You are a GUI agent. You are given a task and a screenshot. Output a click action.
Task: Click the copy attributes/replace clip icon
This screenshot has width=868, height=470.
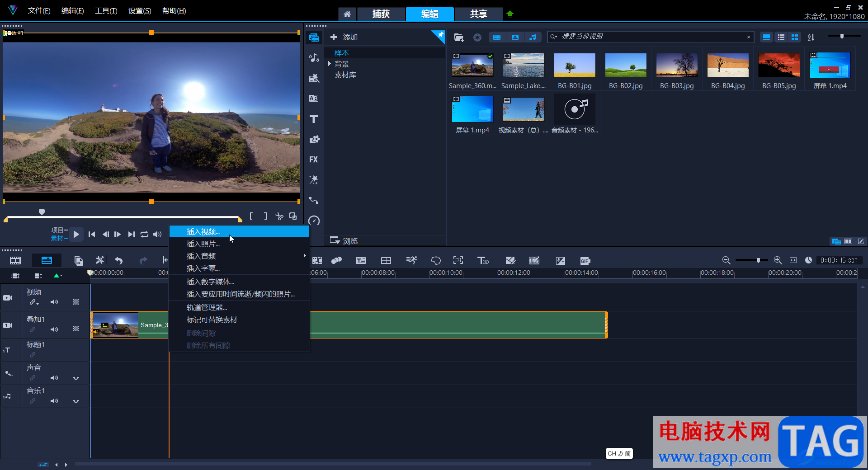click(79, 260)
